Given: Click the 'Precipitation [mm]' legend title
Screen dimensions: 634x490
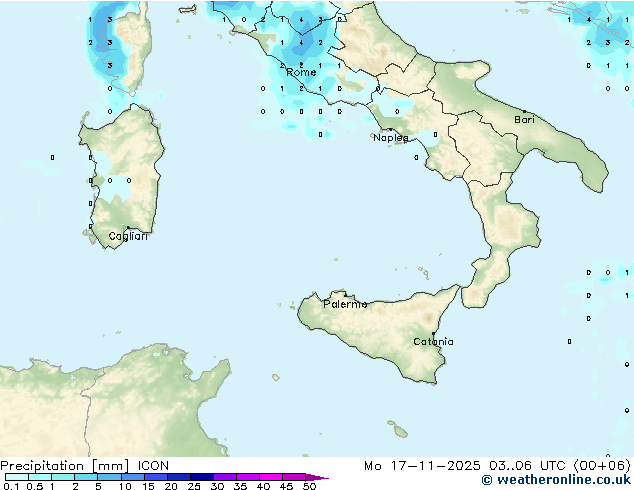Looking at the screenshot, I should [64, 466].
